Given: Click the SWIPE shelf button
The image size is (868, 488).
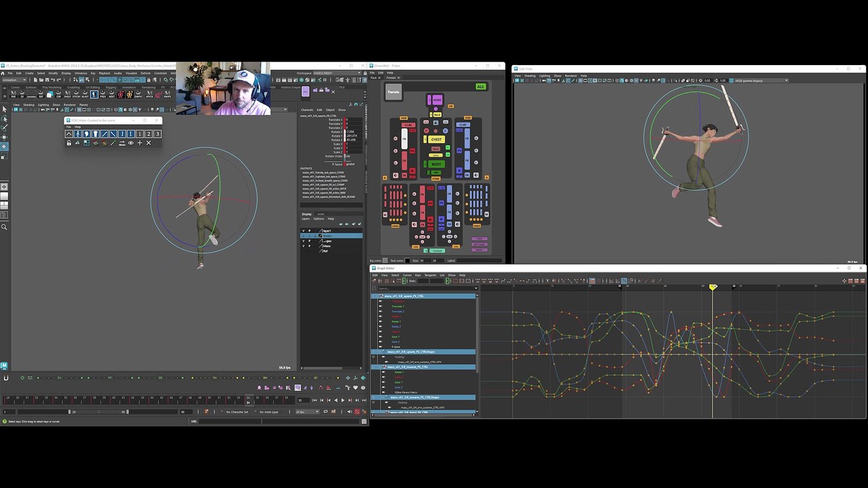Looking at the screenshot, I should (x=167, y=95).
